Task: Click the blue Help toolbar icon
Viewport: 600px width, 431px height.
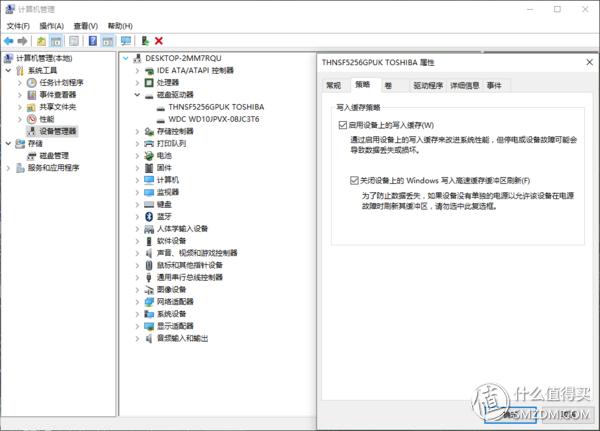Action: tap(91, 41)
